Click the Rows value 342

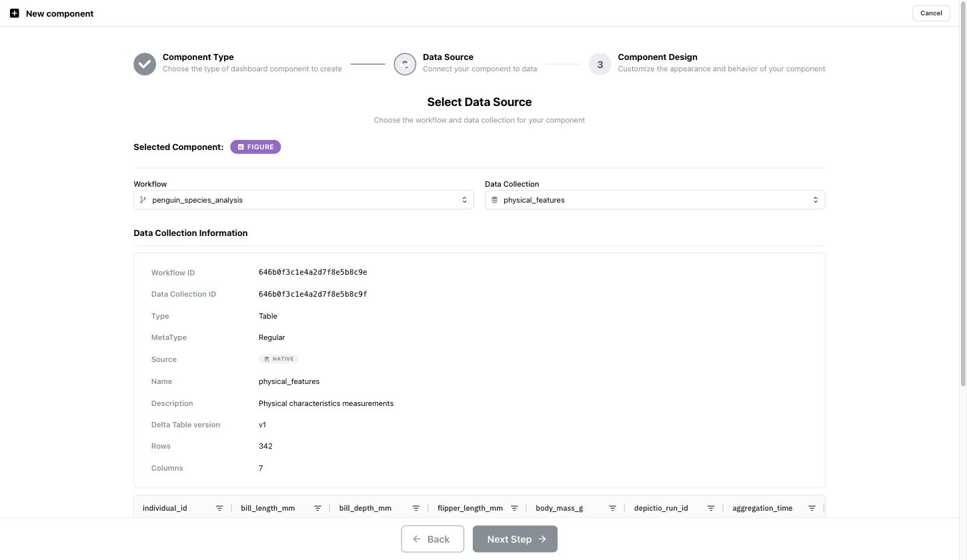[x=265, y=446]
